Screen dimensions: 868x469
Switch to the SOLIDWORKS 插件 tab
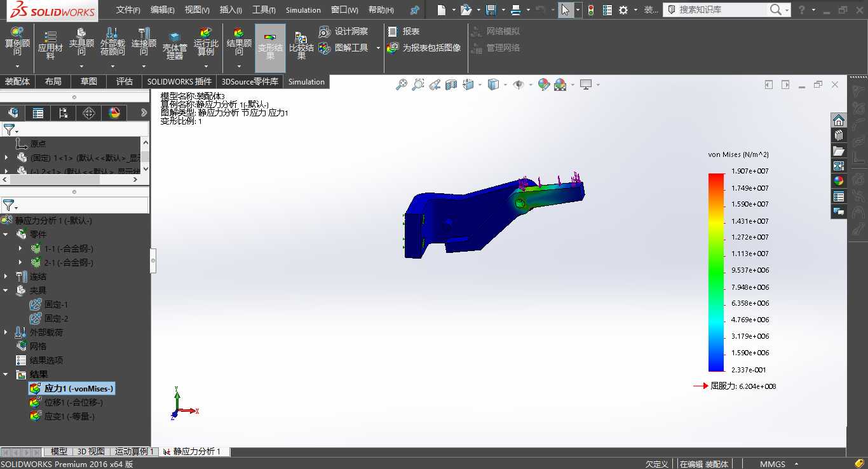coord(179,81)
